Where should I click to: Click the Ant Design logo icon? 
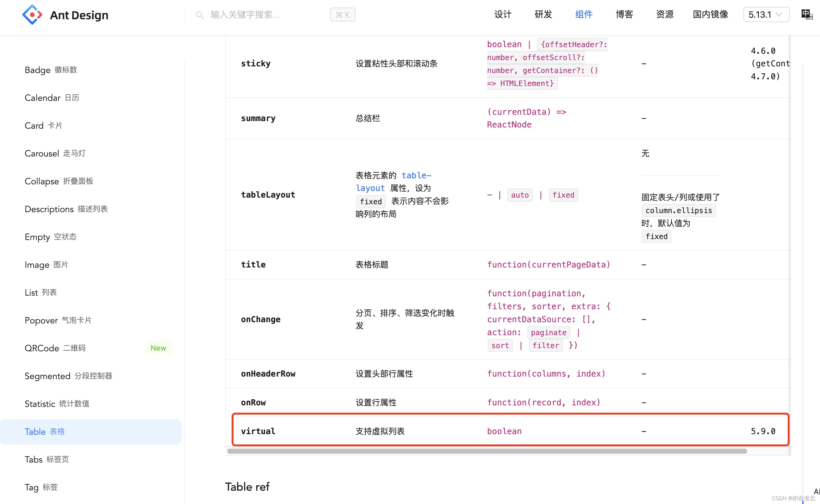click(32, 15)
